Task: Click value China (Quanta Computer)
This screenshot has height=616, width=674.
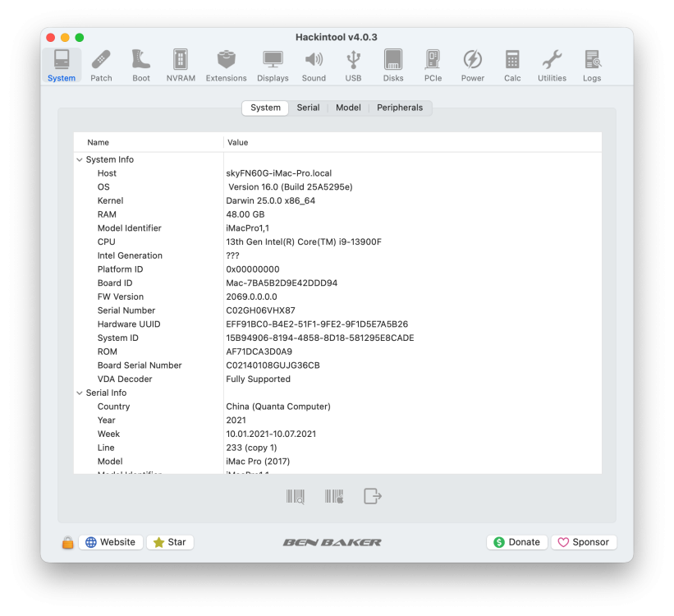Action: [x=278, y=407]
